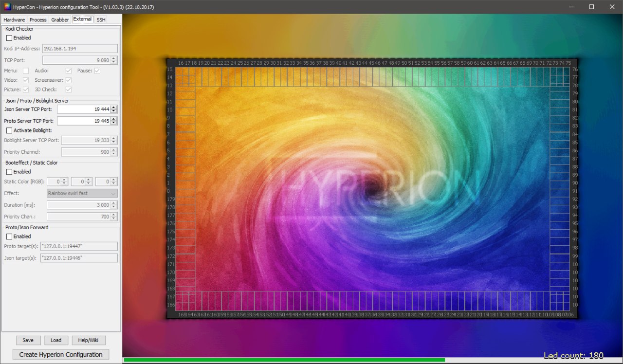Increase Boblight Server TCP Port value
Screen dimensions: 623x364
[x=114, y=138]
